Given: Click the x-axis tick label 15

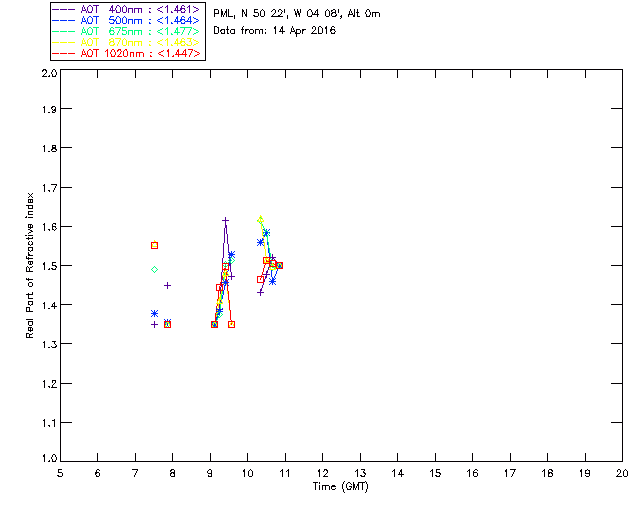Looking at the screenshot, I should (435, 473).
